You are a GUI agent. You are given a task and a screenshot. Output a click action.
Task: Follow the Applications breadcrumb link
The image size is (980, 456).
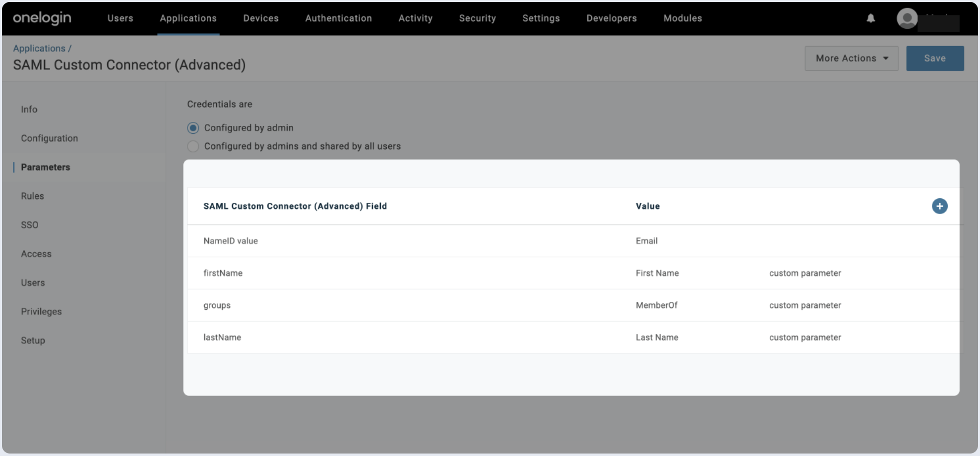pyautogui.click(x=39, y=49)
